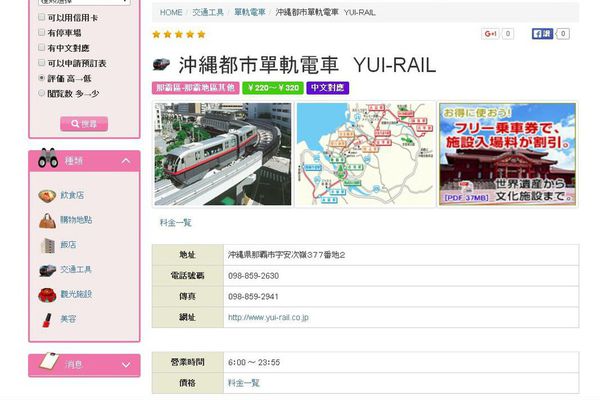
Task: Click the address 沖縄県那覇市字安次嶺377番地2
Action: coord(287,255)
